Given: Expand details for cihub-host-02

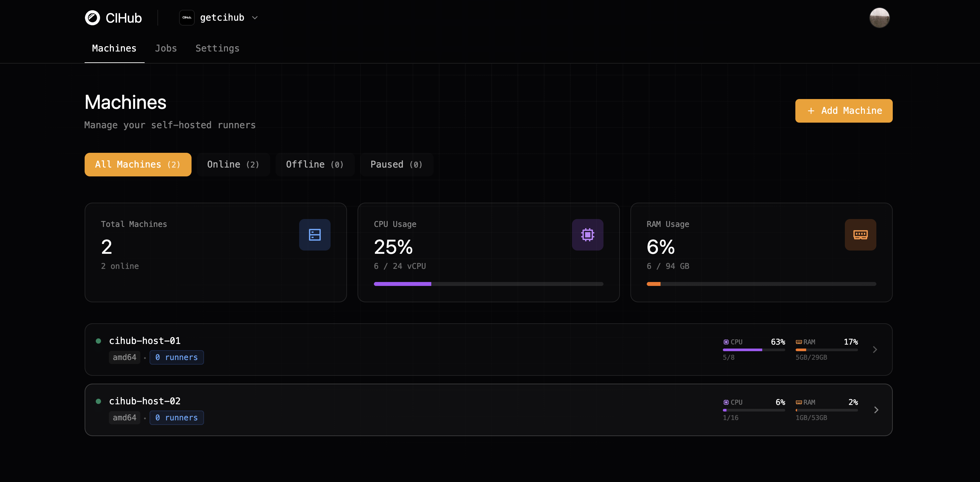Looking at the screenshot, I should (876, 410).
